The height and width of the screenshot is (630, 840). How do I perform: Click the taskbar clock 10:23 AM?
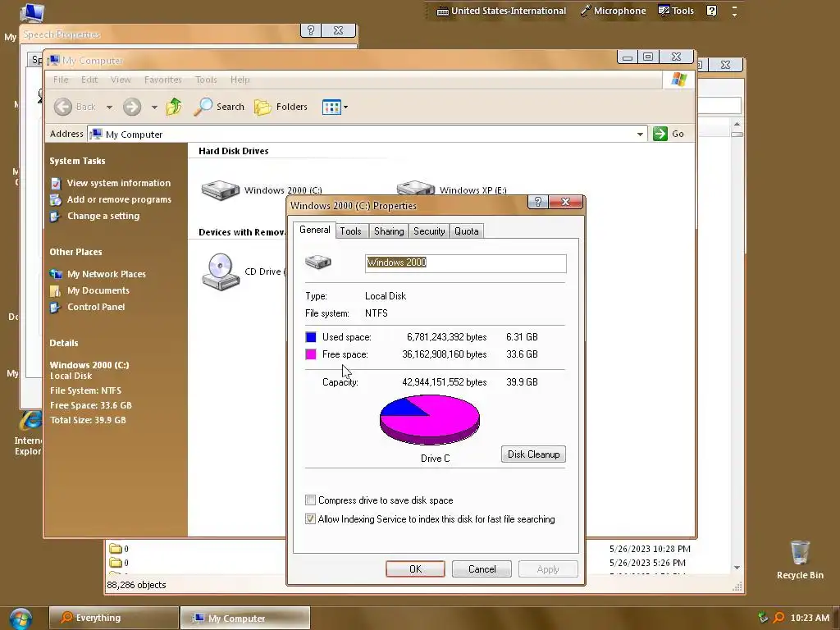[x=810, y=618]
